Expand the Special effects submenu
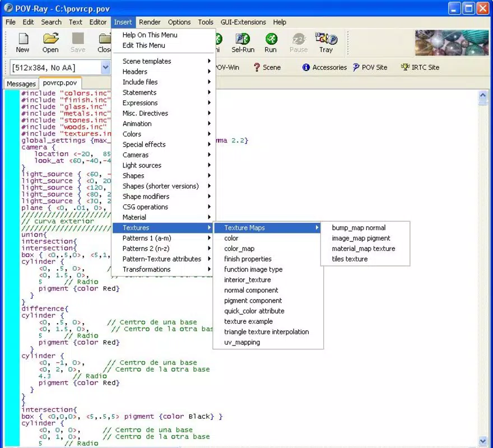The height and width of the screenshot is (448, 493). [x=163, y=144]
